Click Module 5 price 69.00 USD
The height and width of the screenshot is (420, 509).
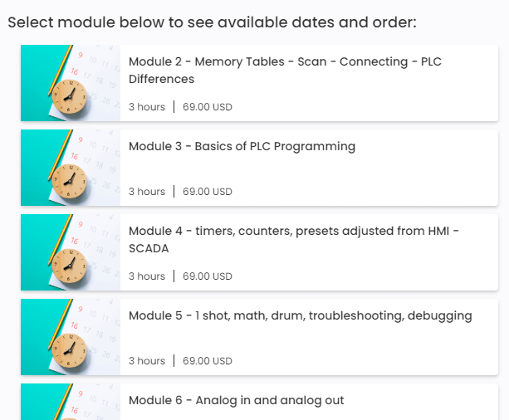coord(208,361)
